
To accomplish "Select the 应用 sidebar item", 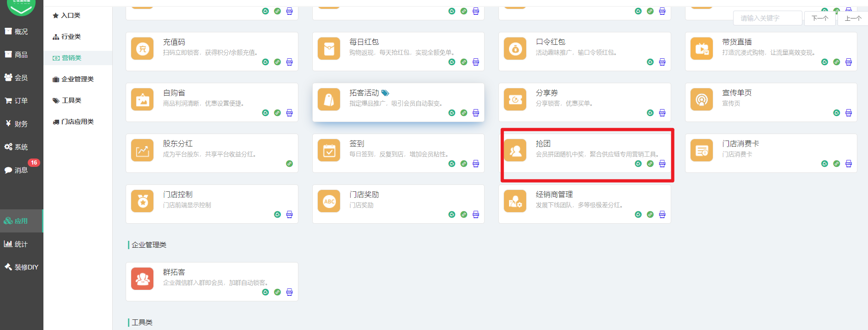I will click(21, 221).
